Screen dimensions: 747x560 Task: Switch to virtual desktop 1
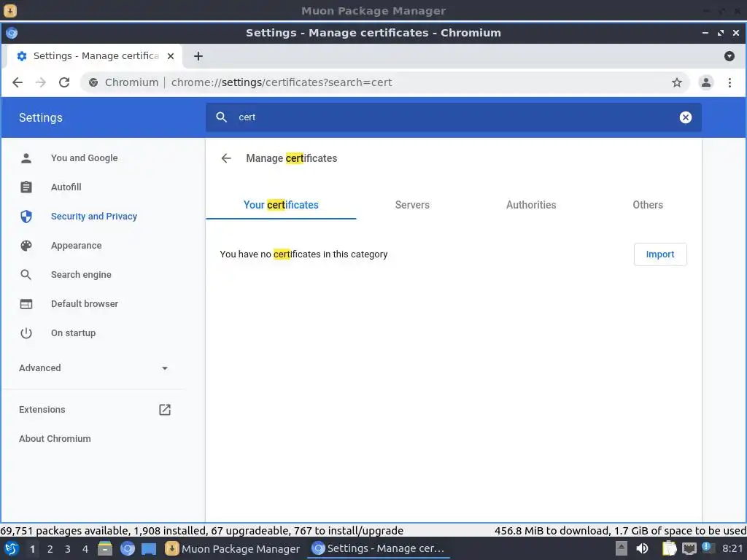(32, 549)
